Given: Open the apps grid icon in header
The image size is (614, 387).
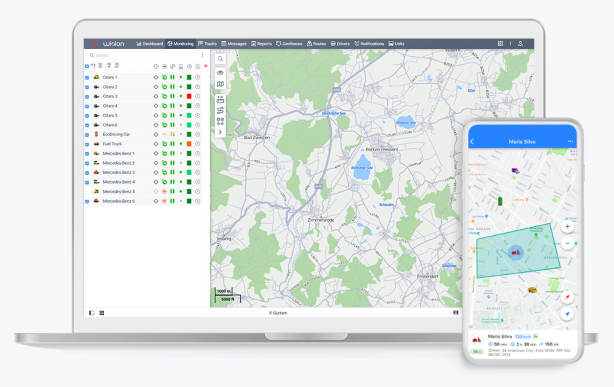Looking at the screenshot, I should [x=500, y=43].
